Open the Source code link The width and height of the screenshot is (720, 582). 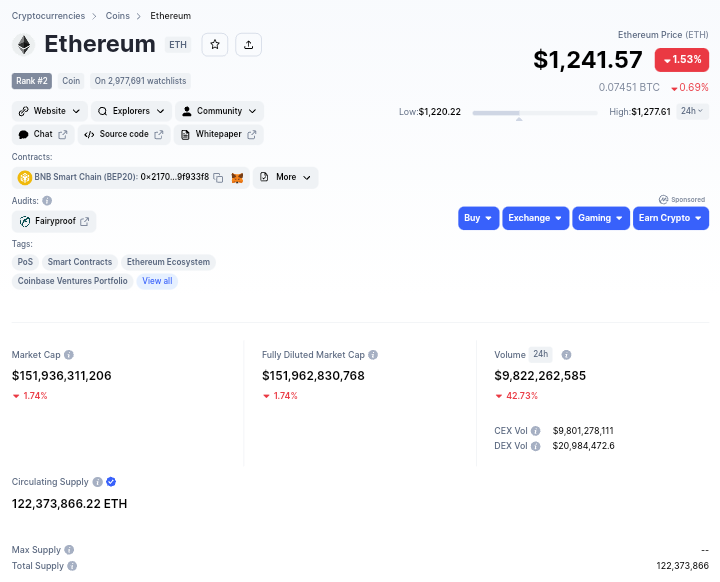124,135
